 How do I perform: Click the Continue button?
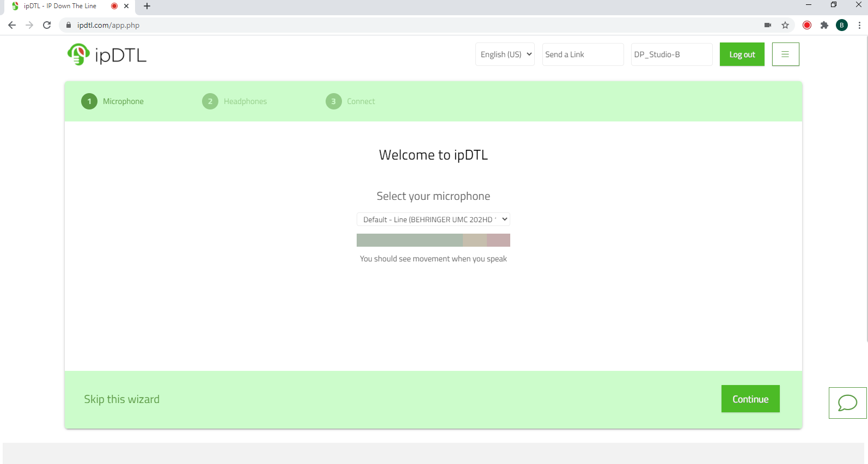pyautogui.click(x=750, y=399)
